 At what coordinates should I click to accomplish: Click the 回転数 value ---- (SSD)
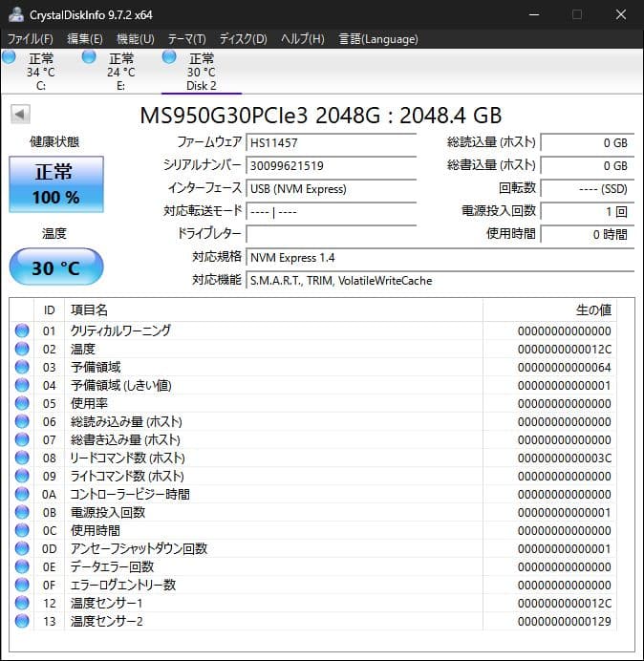tap(588, 189)
